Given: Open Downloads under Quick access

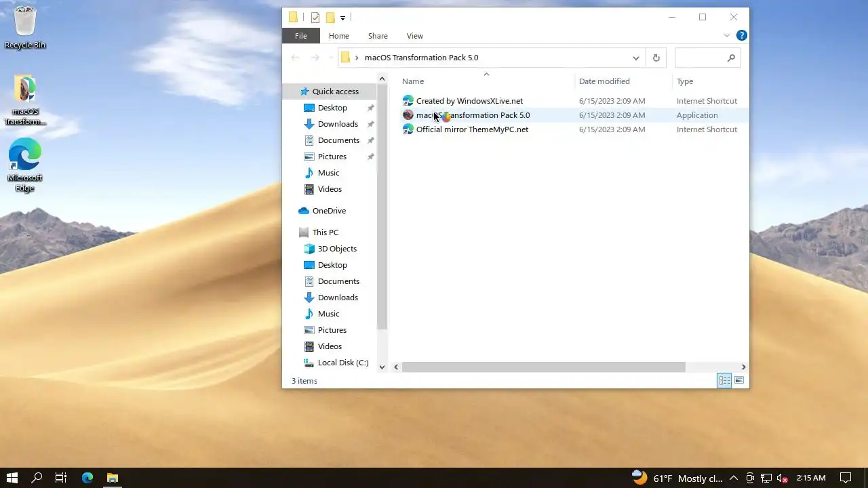Looking at the screenshot, I should [x=338, y=124].
